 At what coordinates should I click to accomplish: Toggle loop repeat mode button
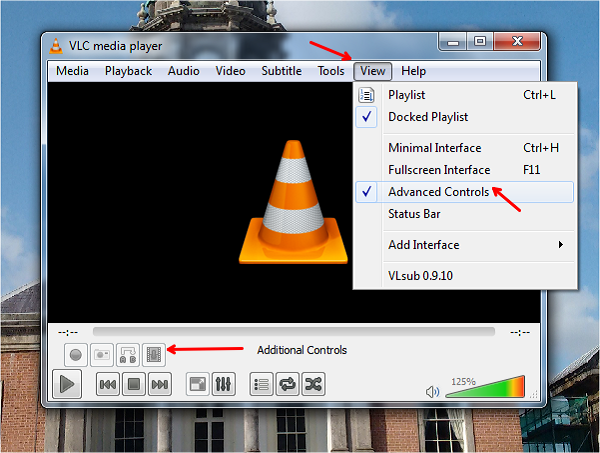(x=287, y=384)
